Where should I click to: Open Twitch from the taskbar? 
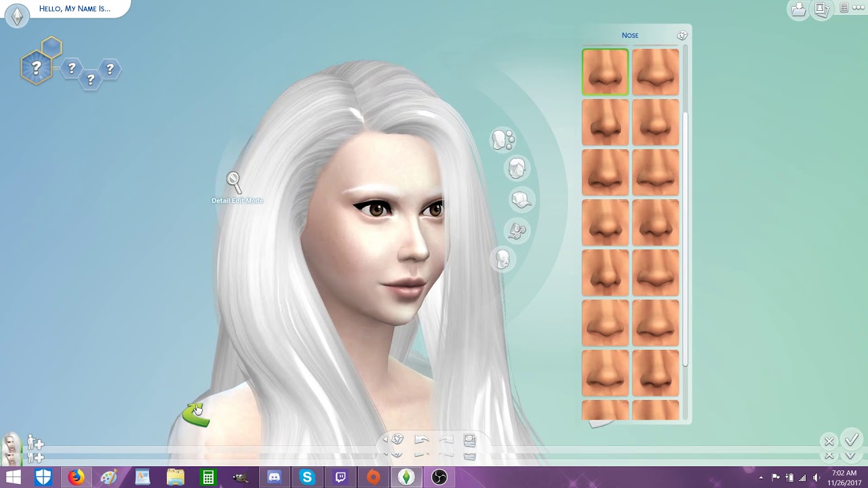tap(340, 477)
